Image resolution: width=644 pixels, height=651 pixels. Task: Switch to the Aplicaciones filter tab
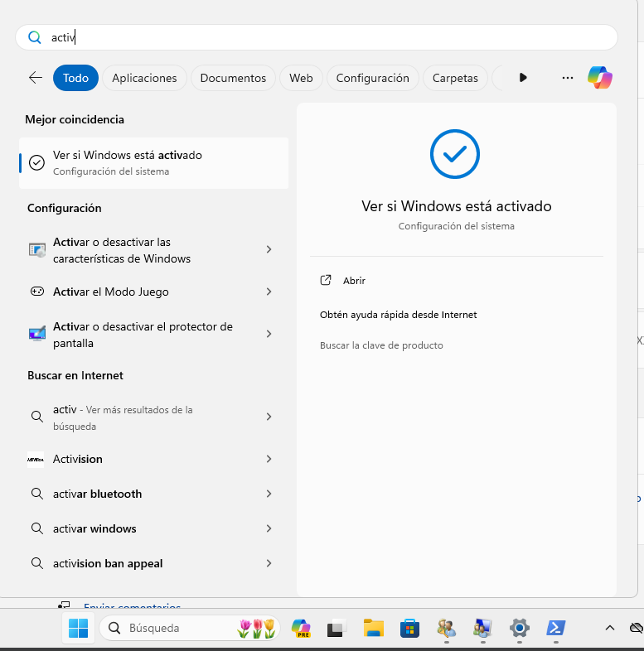pyautogui.click(x=144, y=78)
